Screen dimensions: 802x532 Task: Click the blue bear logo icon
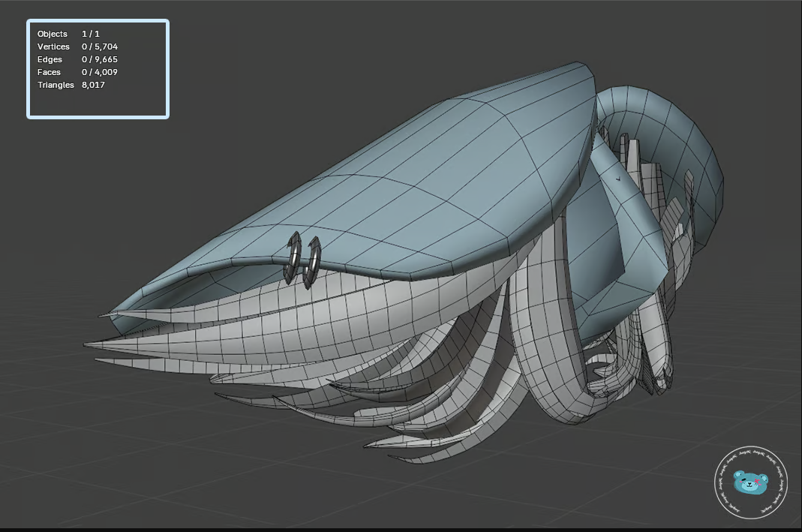point(750,482)
